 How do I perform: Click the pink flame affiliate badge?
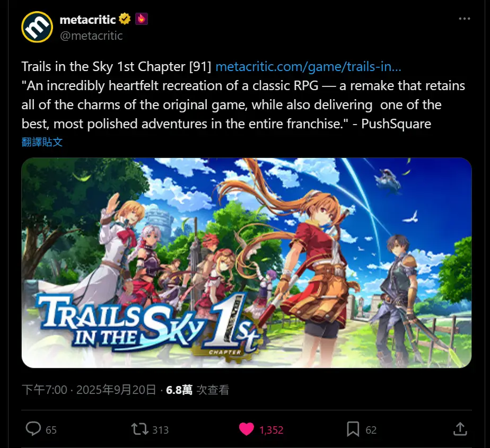tap(141, 19)
